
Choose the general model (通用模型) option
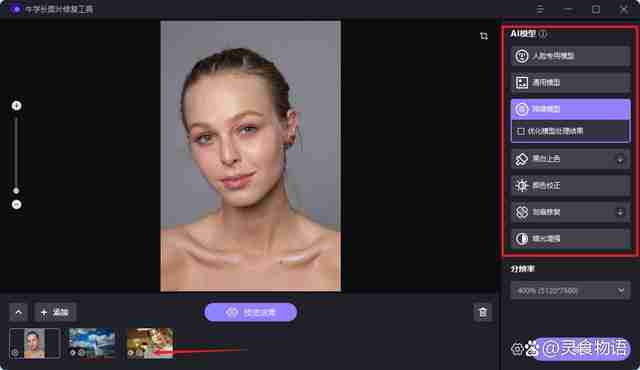tap(570, 83)
